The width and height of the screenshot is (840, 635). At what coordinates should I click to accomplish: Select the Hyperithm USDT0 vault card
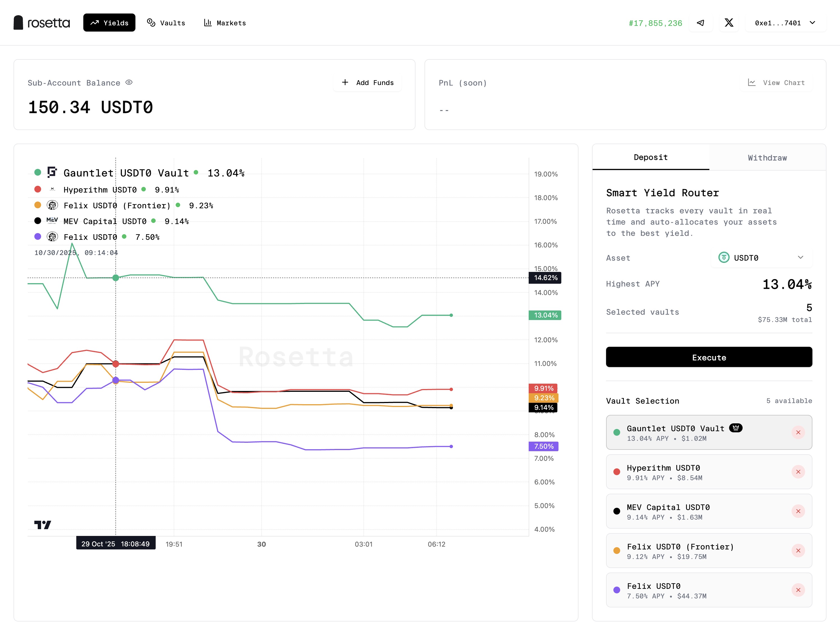tap(709, 472)
